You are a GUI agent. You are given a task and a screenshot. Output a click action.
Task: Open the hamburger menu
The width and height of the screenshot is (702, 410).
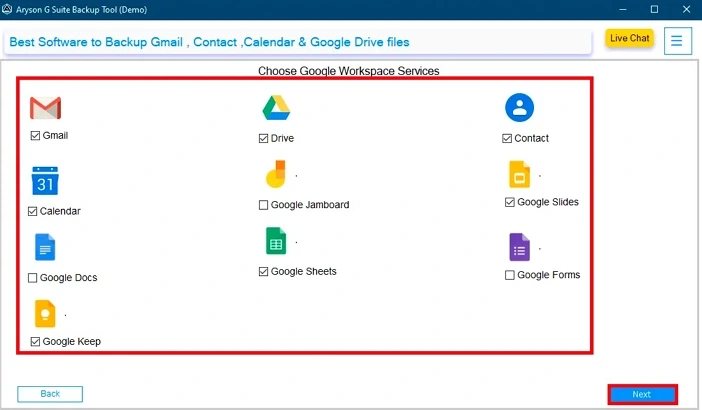(677, 41)
